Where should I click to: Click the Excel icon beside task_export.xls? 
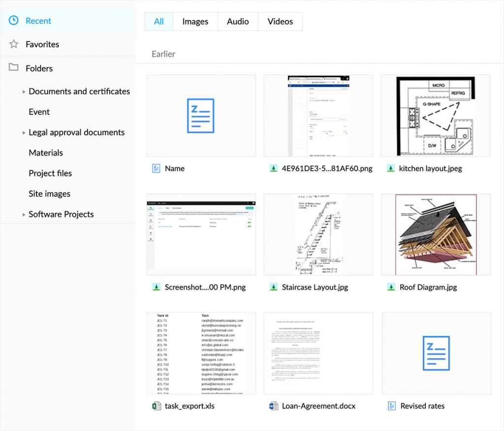click(x=156, y=405)
